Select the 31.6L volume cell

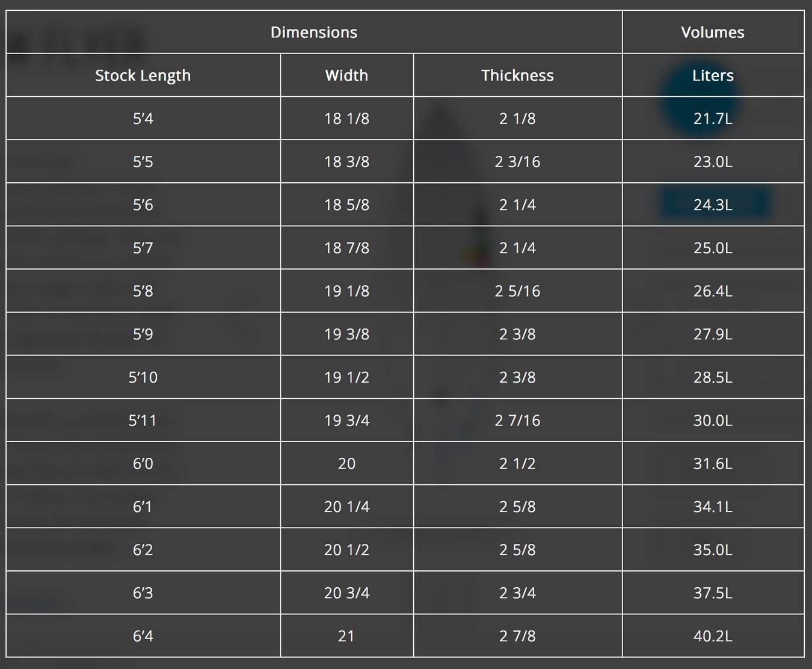pos(713,463)
